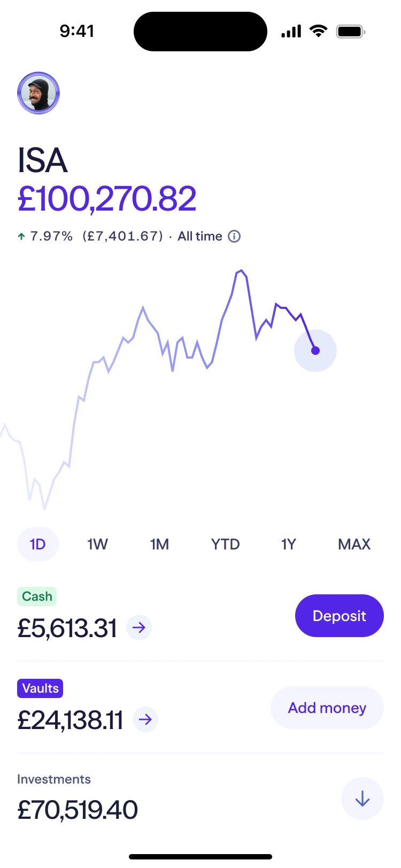Screen dimensions: 401x868
Task: Tap the purple Vaults label badge
Action: [40, 688]
